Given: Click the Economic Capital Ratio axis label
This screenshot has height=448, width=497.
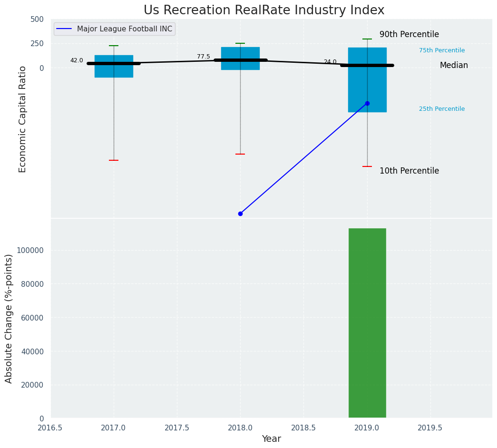Looking at the screenshot, I should pyautogui.click(x=22, y=119).
